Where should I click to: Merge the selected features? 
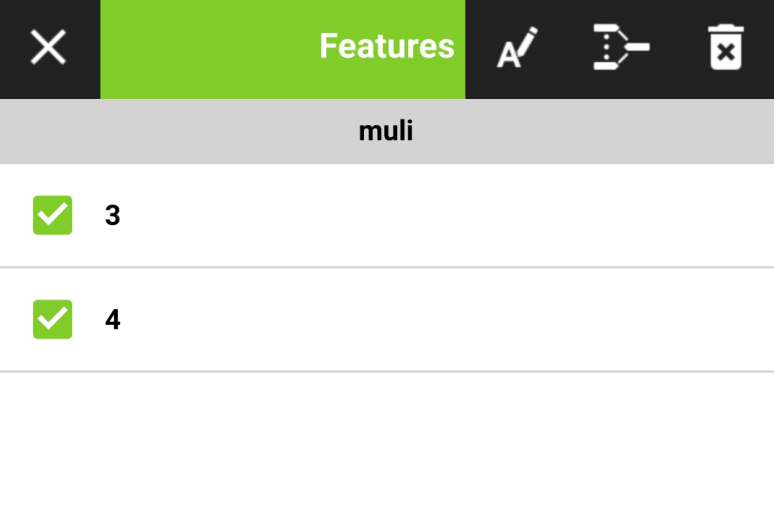point(621,48)
